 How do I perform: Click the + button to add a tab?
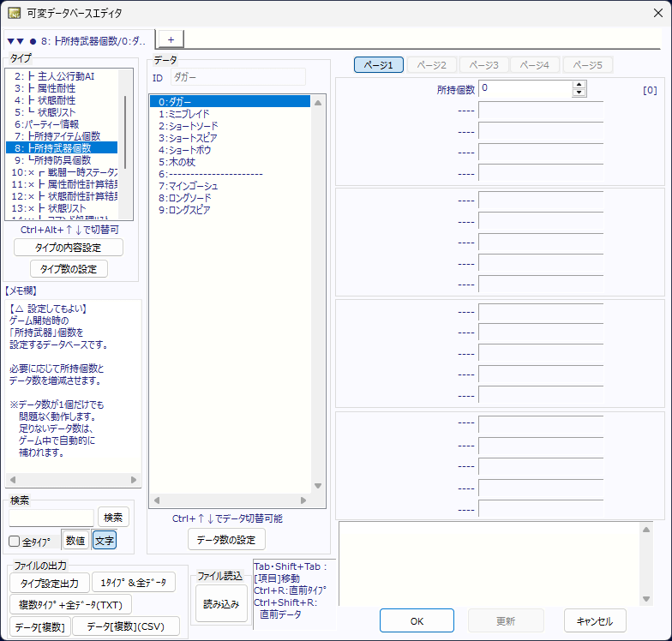[171, 39]
